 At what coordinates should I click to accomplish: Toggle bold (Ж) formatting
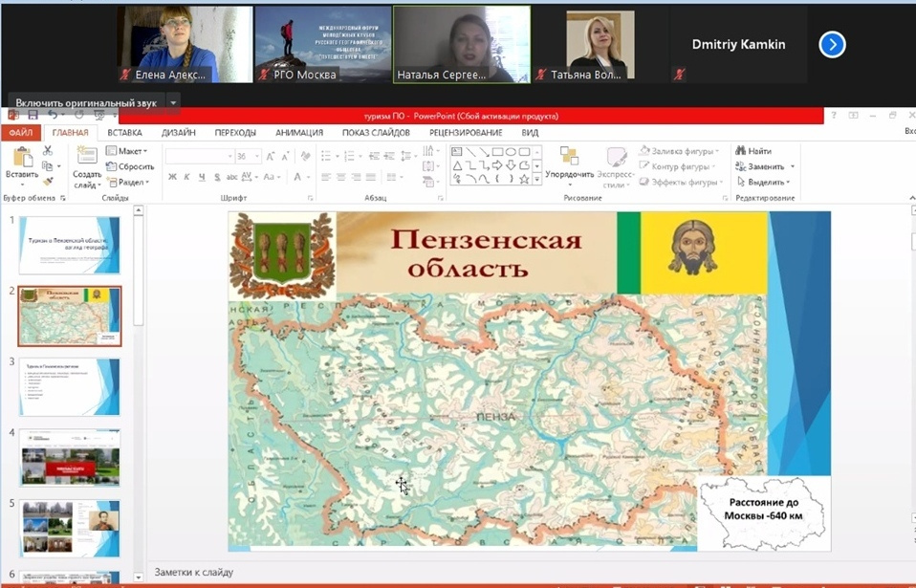[x=172, y=177]
